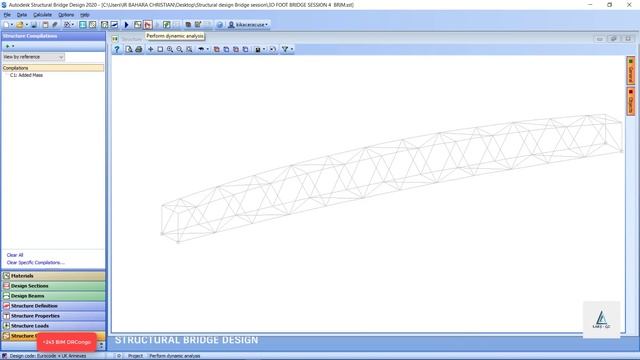The width and height of the screenshot is (640, 360).
Task: Open the Design Sections navigation pane
Action: (x=53, y=286)
